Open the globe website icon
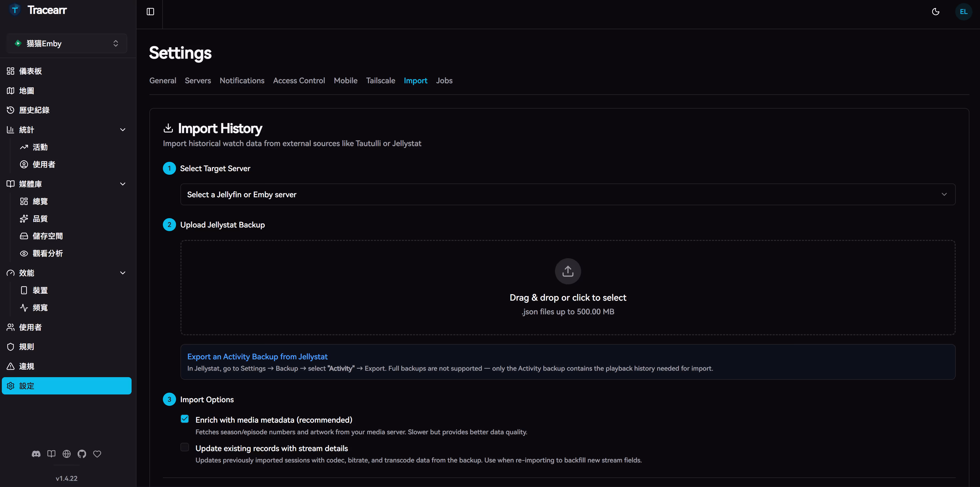The width and height of the screenshot is (980, 487). [x=67, y=454]
